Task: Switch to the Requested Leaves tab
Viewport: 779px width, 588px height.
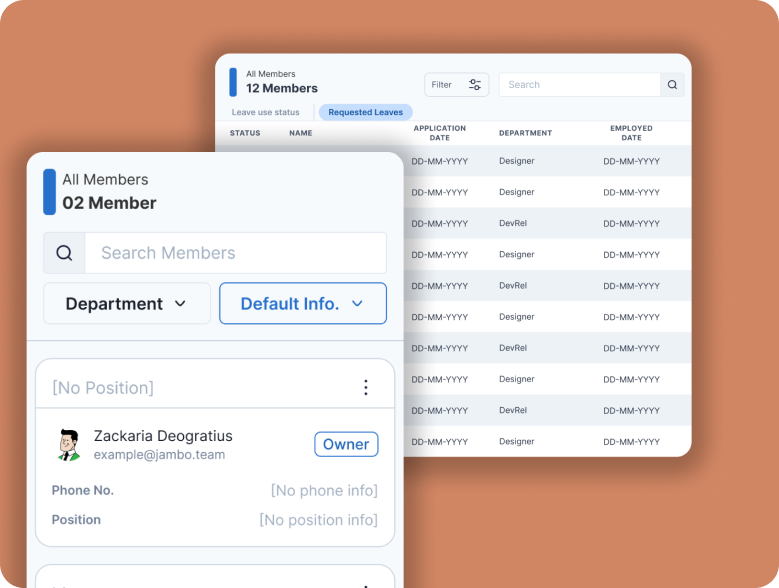Action: (x=366, y=112)
